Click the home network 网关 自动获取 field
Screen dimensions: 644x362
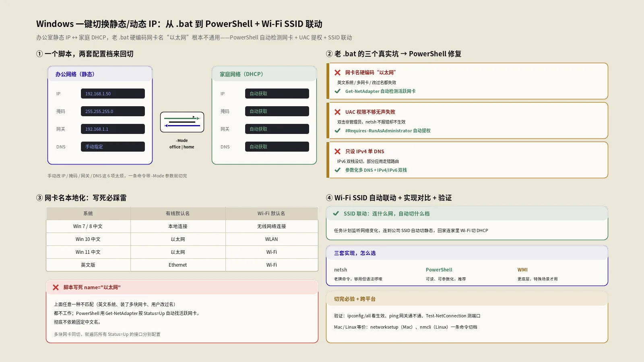click(x=277, y=129)
